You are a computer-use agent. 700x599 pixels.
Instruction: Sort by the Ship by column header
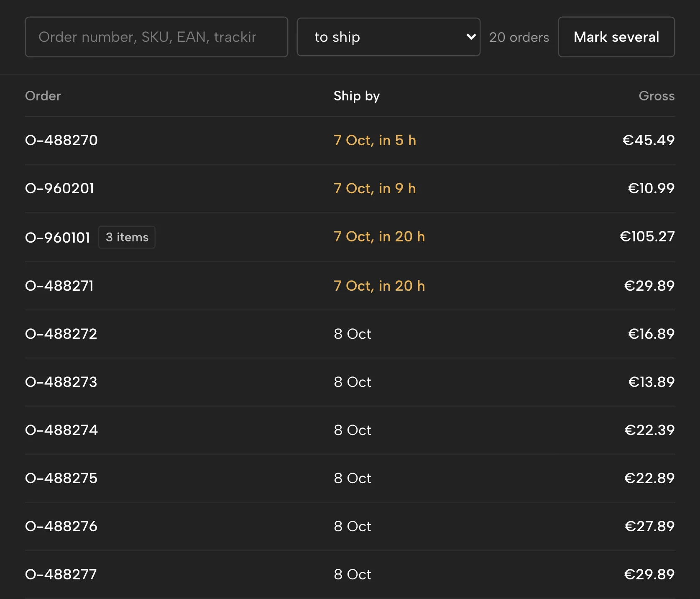coord(357,96)
